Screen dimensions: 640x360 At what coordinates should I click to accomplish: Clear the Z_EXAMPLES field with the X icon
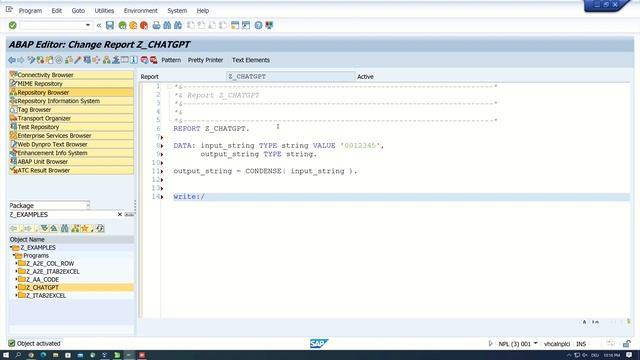[120, 214]
